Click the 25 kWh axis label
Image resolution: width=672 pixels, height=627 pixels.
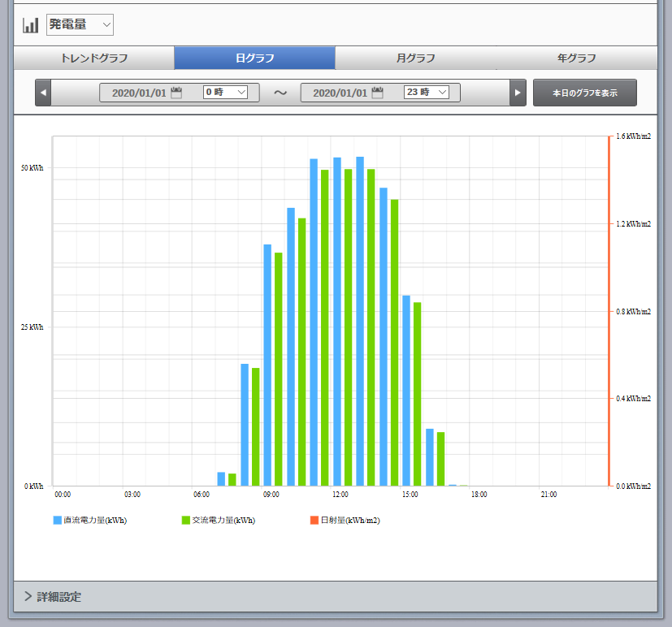33,327
